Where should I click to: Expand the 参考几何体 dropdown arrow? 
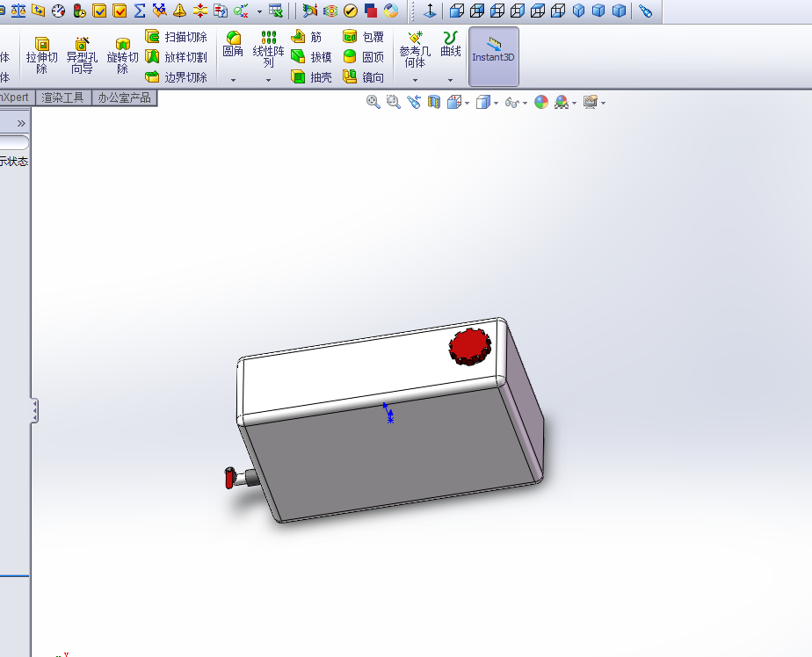(x=415, y=80)
